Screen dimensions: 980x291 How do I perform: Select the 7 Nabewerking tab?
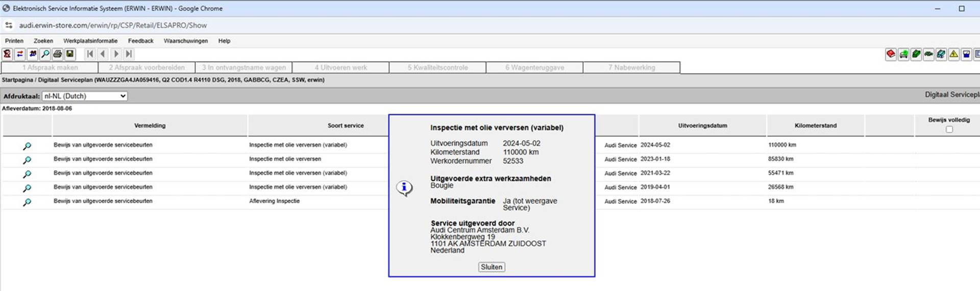pyautogui.click(x=631, y=67)
